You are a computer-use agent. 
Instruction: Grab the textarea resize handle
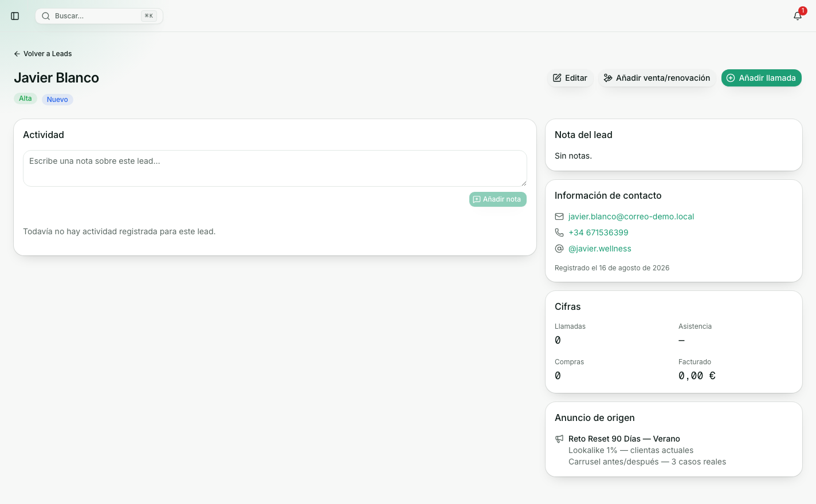(x=523, y=183)
